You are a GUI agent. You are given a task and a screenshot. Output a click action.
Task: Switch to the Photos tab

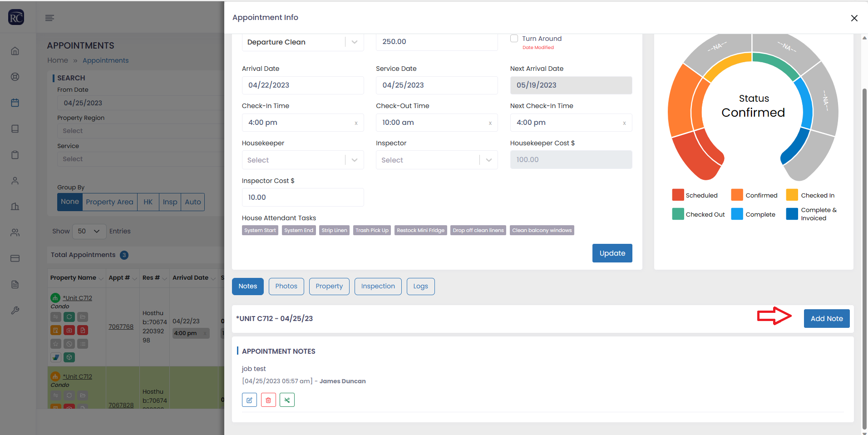(286, 286)
